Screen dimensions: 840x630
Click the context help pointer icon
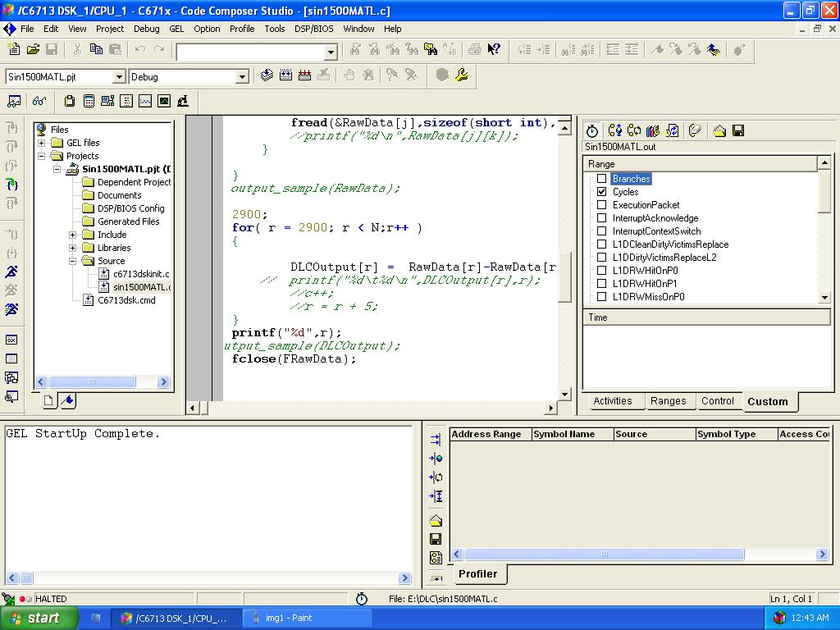[x=494, y=50]
